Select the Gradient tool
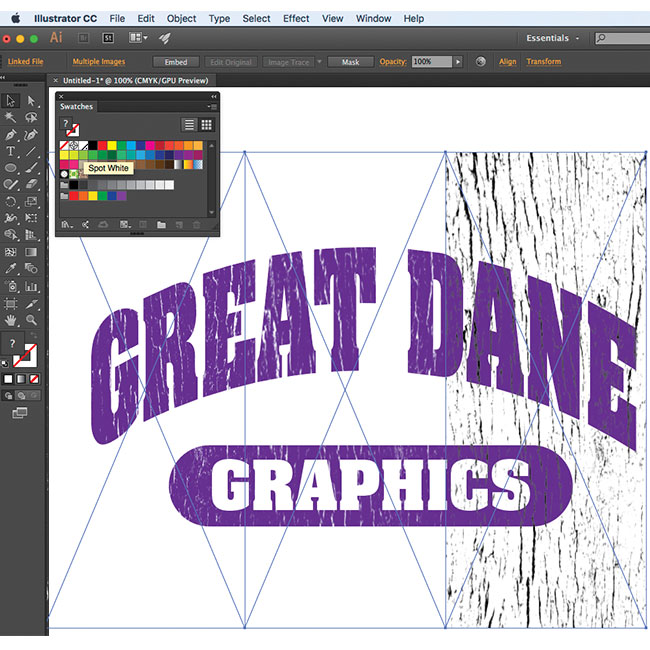650x650 pixels. [31, 252]
